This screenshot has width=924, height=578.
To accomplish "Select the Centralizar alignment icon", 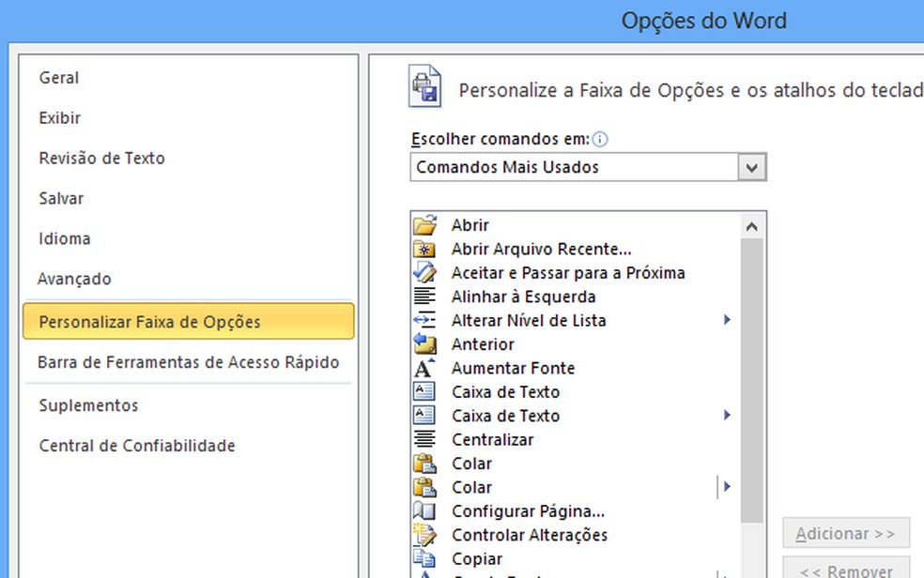I will point(424,439).
